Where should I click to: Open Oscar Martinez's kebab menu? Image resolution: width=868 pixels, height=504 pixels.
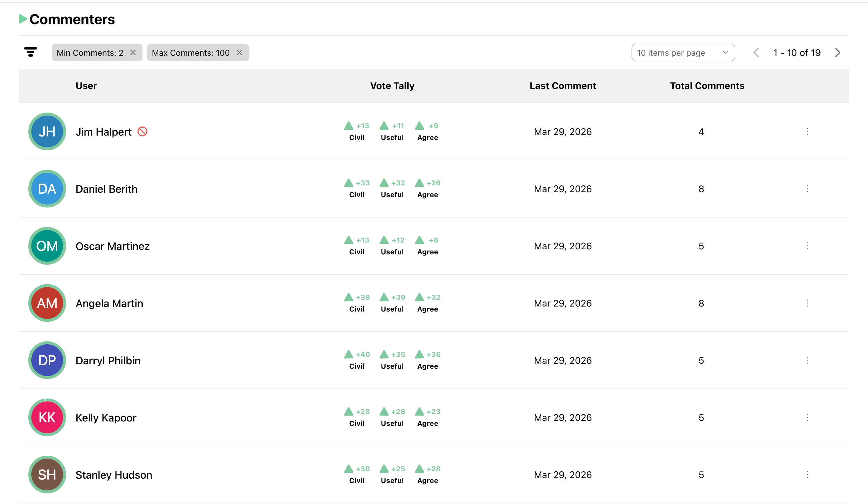tap(807, 246)
